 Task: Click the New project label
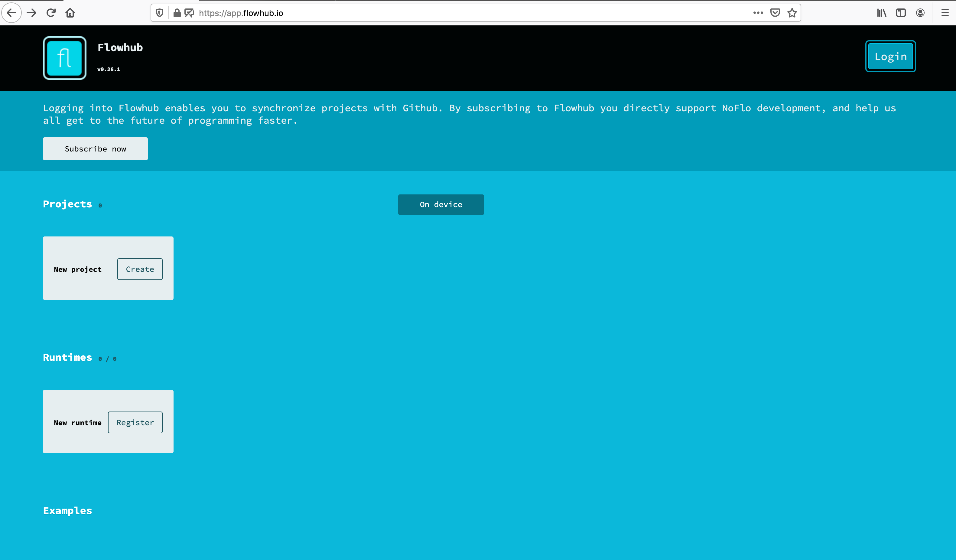point(78,269)
